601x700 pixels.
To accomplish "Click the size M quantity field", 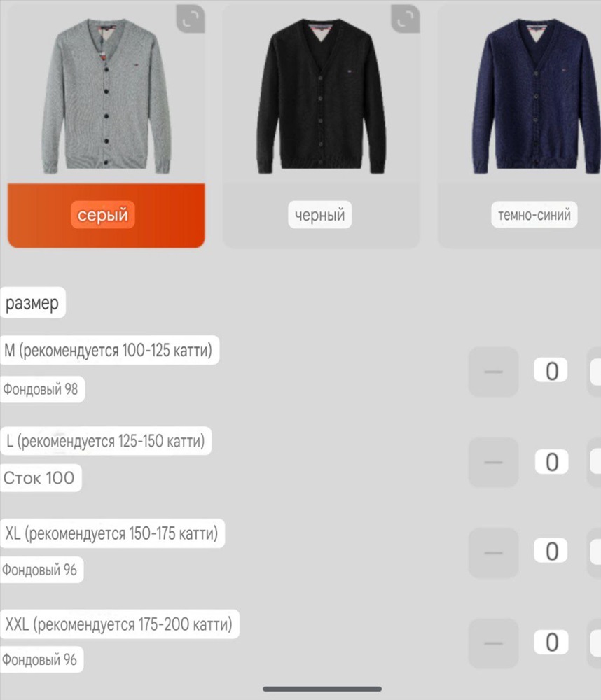I will point(551,370).
